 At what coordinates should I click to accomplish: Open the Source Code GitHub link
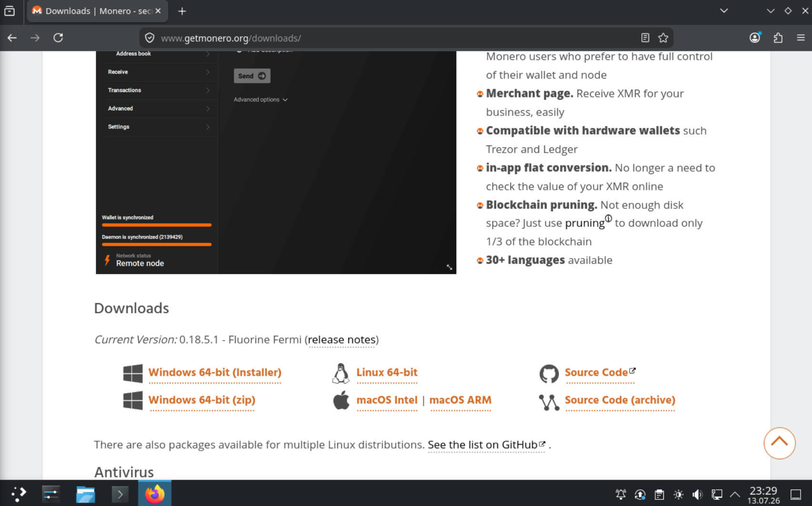coord(600,372)
